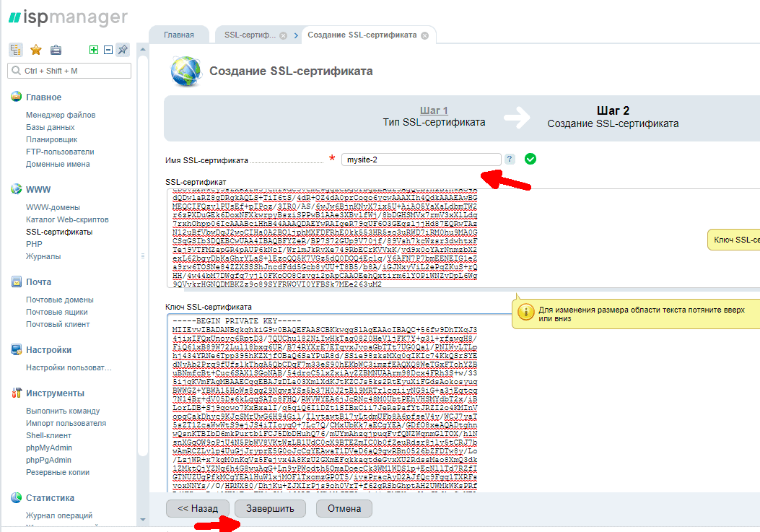The image size is (760, 532).
Task: Open Менеджер файлов
Action: [x=61, y=115]
